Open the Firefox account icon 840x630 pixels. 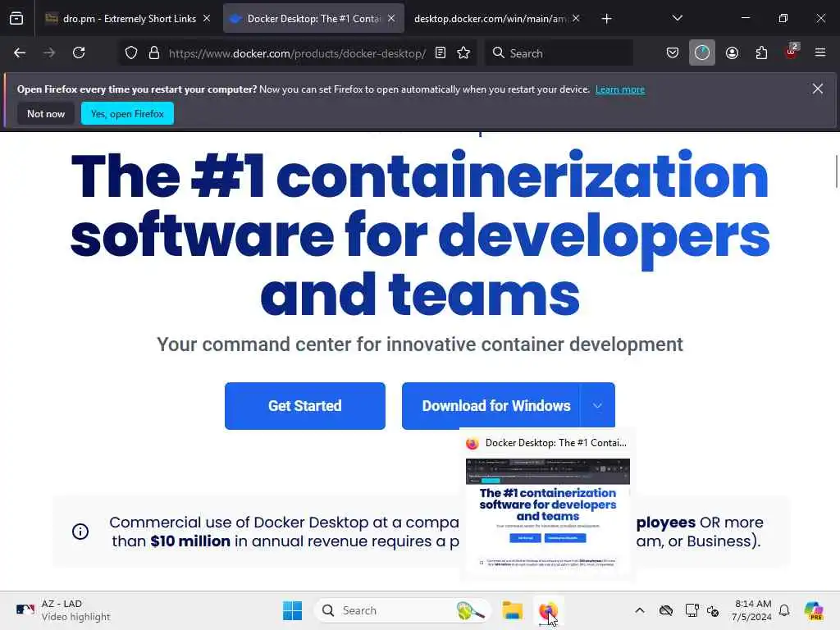(x=733, y=53)
